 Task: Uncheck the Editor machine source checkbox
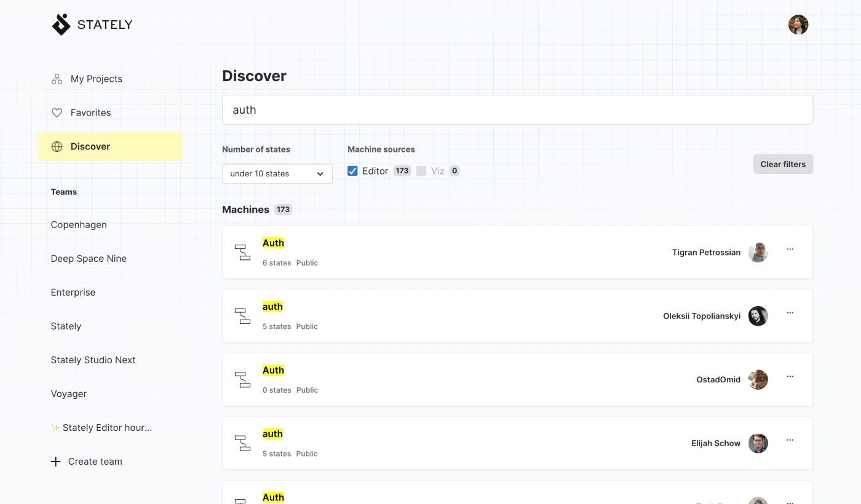(x=352, y=171)
